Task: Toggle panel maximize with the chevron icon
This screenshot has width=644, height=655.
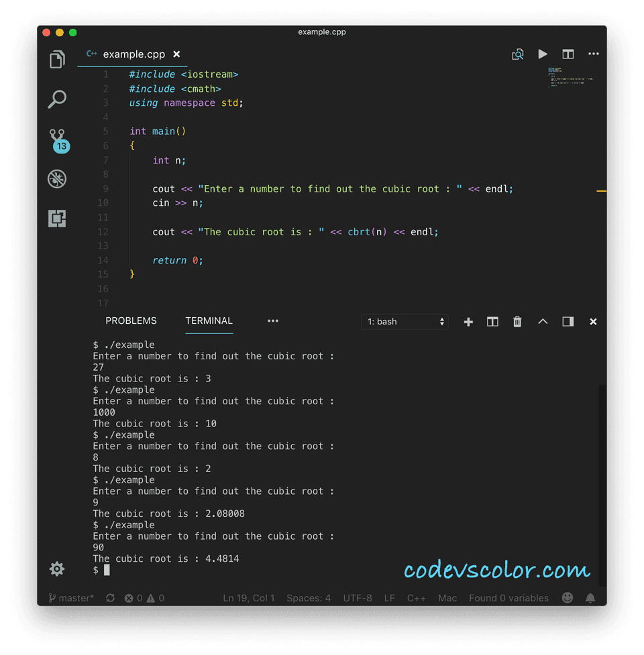Action: 543,322
